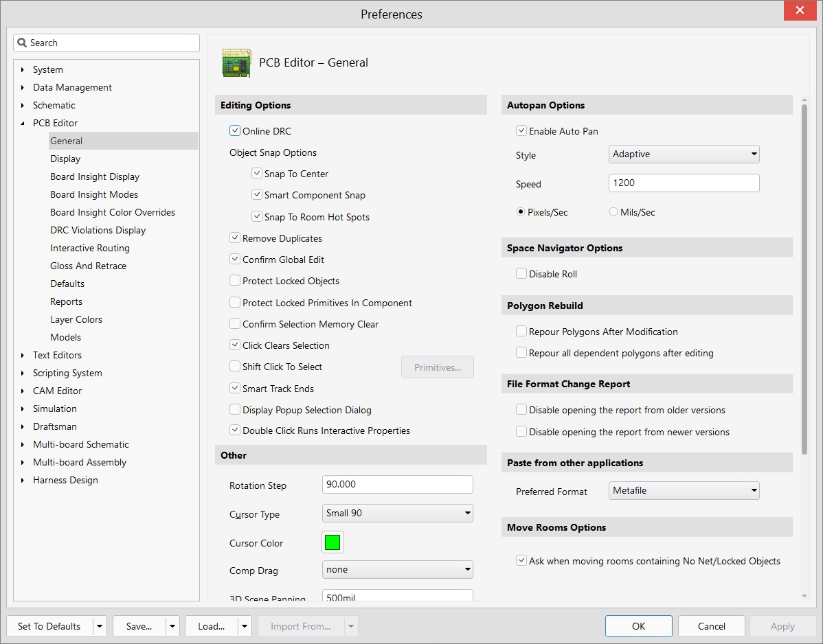Screen dimensions: 823x644
Task: Select CAM Editor in tree
Action: click(57, 390)
